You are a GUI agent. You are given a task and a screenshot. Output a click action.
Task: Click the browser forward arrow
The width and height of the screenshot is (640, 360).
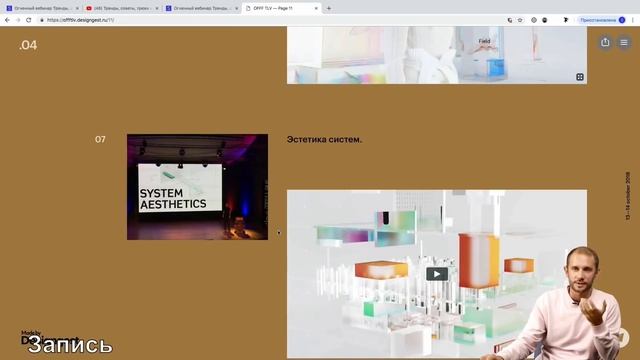18,20
